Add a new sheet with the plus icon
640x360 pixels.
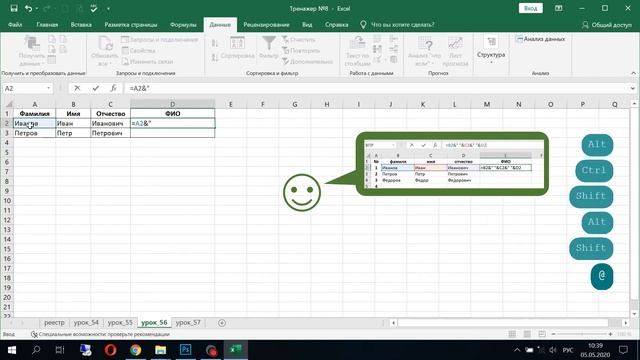click(222, 323)
